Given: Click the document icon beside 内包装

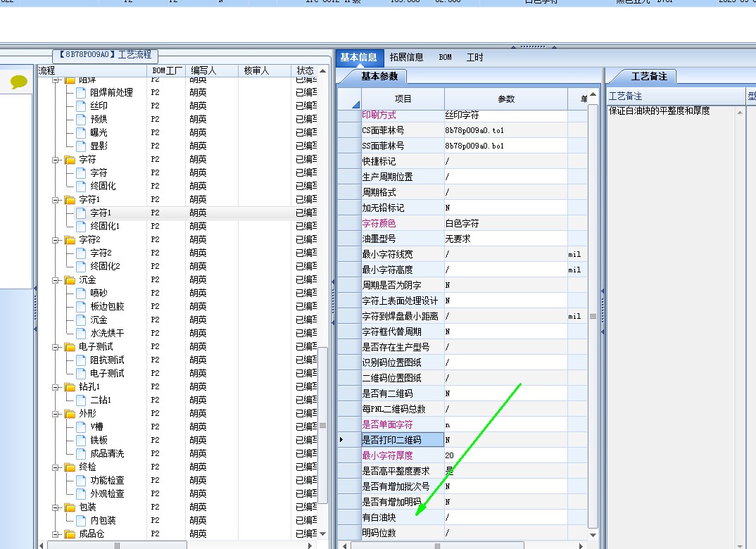Looking at the screenshot, I should click(x=81, y=521).
